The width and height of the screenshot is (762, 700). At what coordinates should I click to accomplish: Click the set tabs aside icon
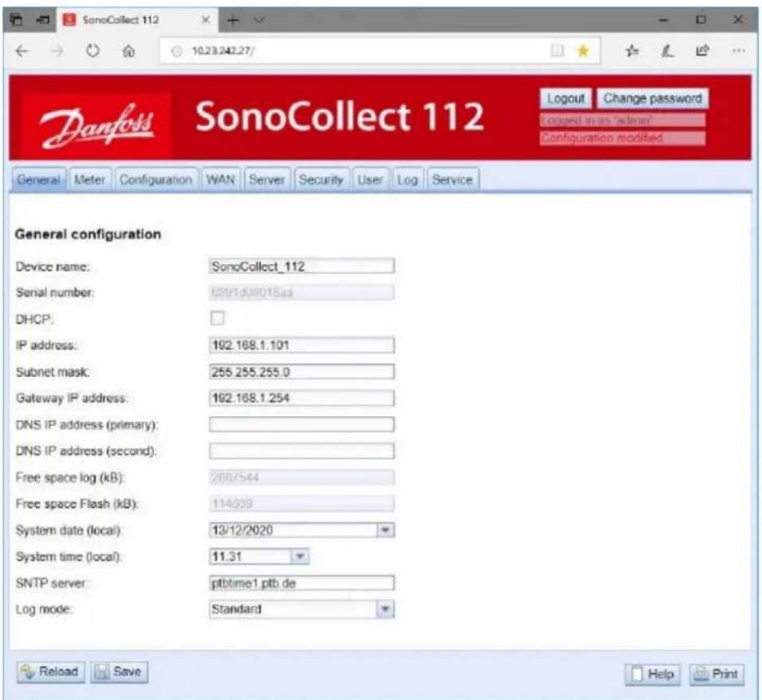(44, 20)
